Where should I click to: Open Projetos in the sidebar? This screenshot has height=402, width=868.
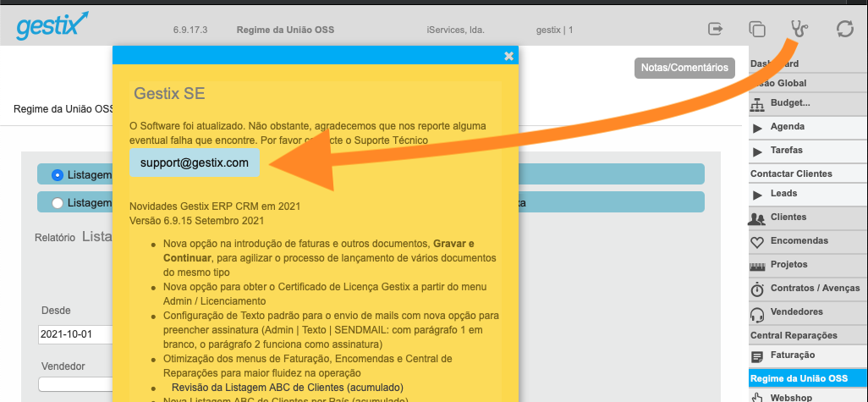[x=788, y=265]
